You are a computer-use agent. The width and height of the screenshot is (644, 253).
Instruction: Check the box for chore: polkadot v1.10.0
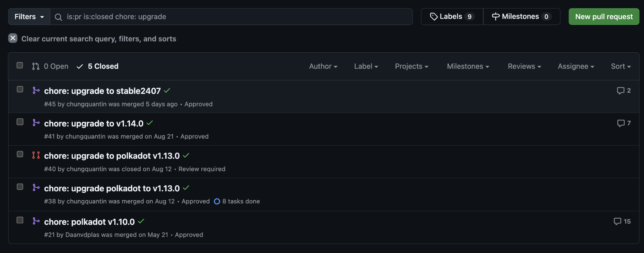point(20,220)
